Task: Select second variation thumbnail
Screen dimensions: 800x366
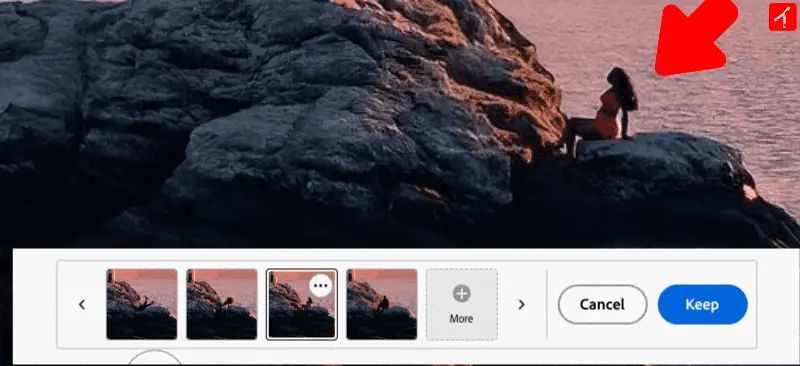Action: click(x=221, y=304)
